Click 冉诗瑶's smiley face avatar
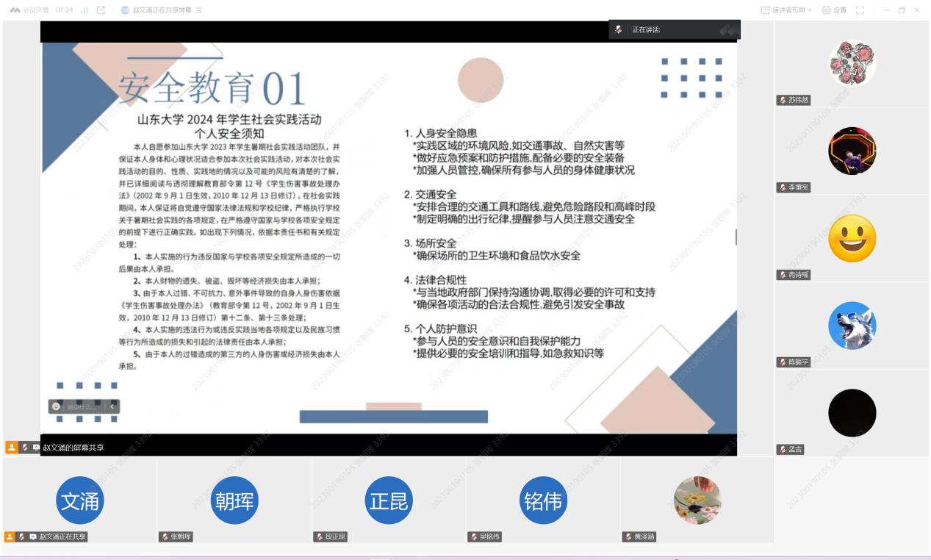The width and height of the screenshot is (931, 560). click(852, 238)
